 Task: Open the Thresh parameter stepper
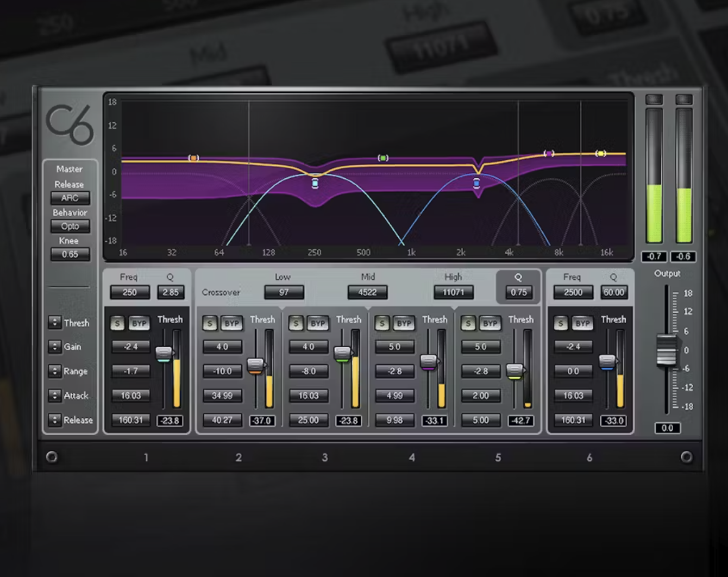(55, 323)
